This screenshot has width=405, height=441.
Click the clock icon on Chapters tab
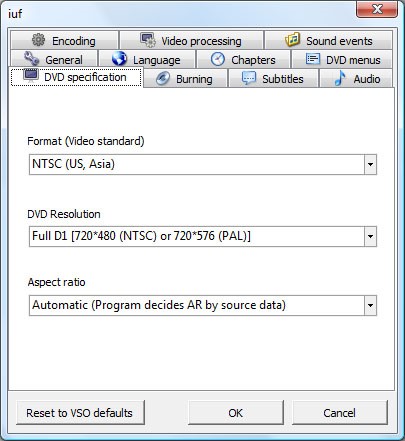[218, 59]
